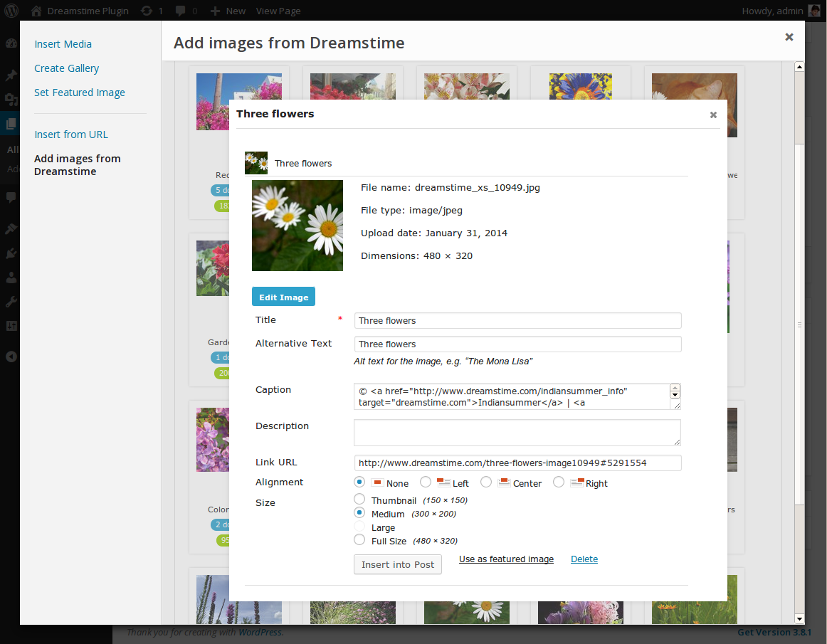Switch to Create Gallery tab

point(67,68)
